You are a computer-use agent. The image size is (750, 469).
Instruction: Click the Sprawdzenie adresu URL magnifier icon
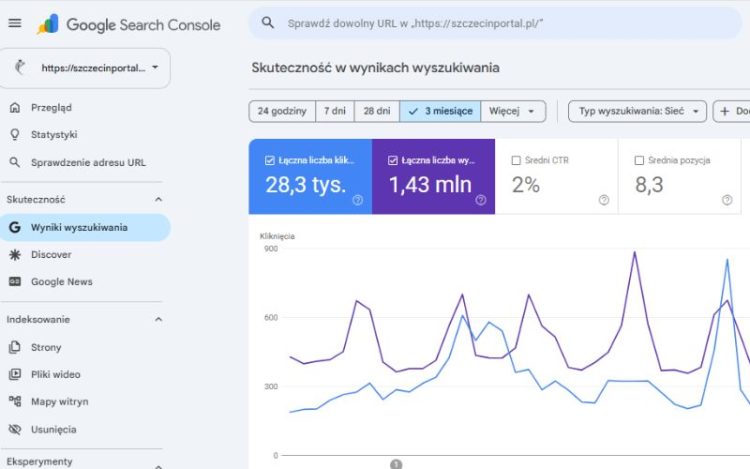tap(15, 163)
